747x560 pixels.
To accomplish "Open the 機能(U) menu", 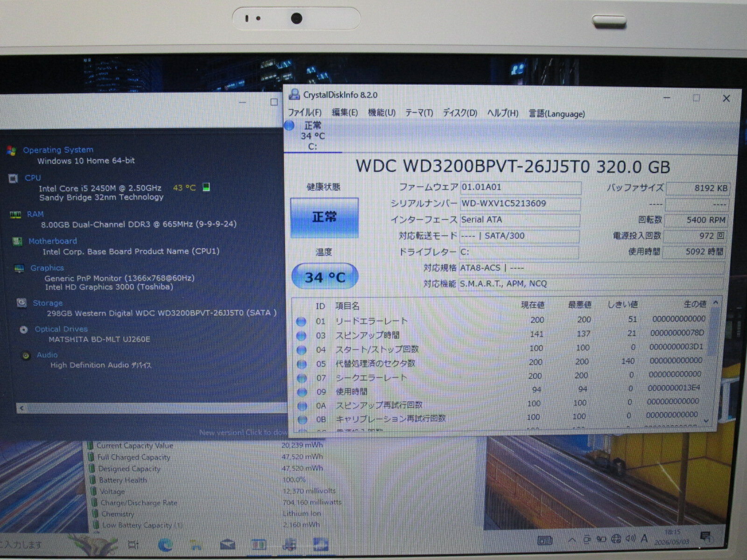I will 381,113.
